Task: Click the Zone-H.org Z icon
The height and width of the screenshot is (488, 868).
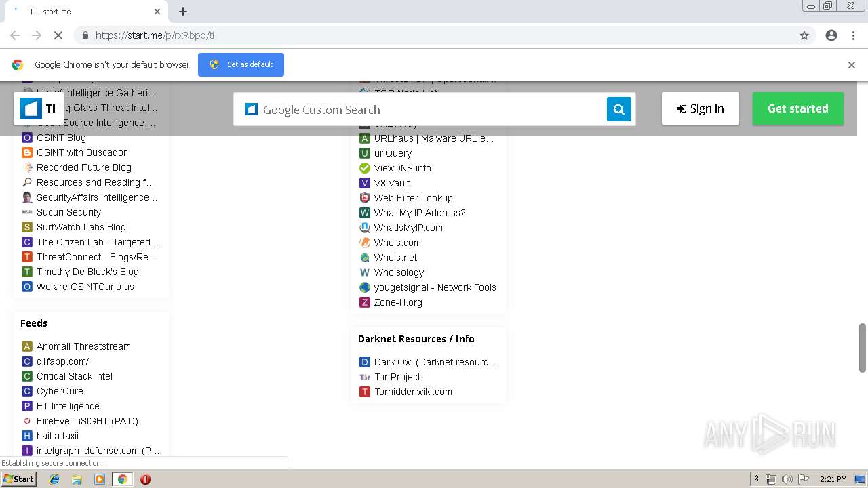Action: point(365,302)
